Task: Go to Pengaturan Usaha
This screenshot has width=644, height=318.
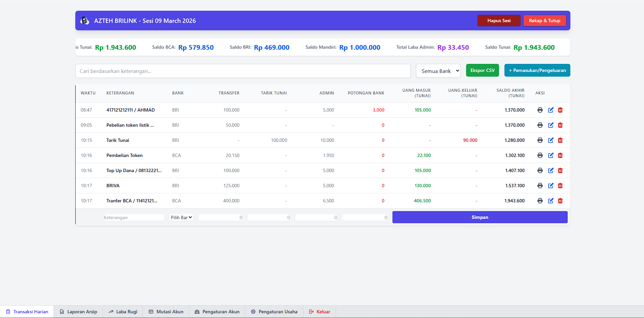Action: coord(274,312)
